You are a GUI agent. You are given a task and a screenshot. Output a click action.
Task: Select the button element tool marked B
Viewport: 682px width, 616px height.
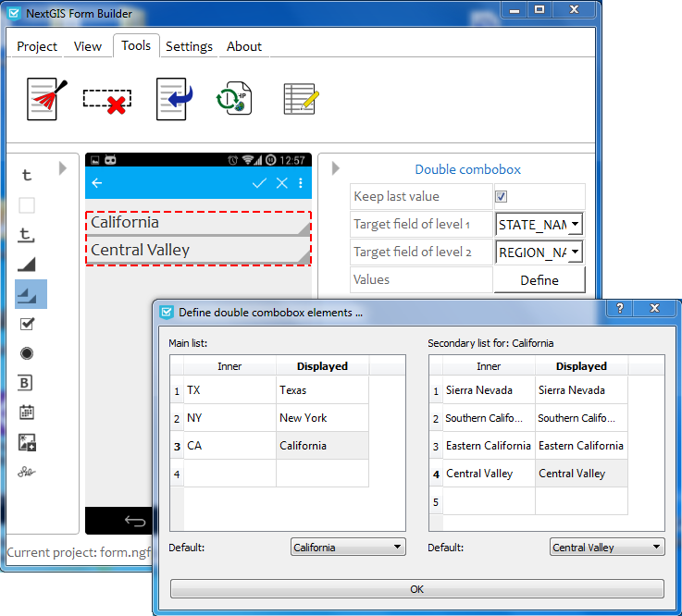tap(25, 383)
